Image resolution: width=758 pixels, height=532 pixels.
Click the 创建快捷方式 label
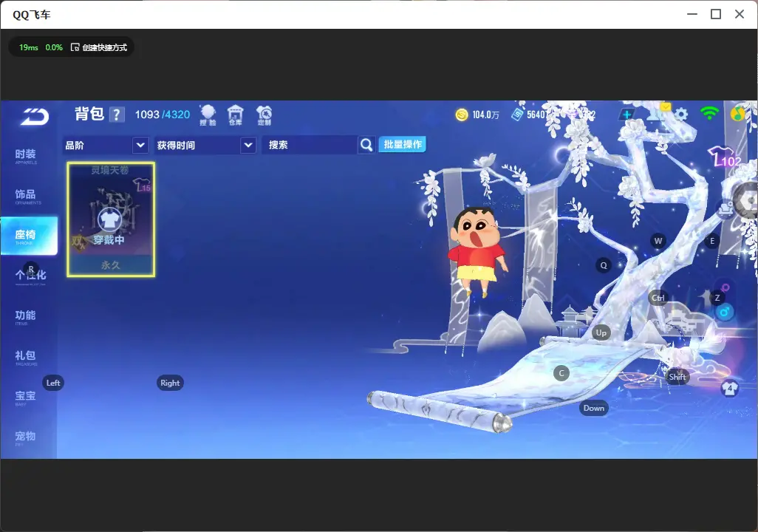pos(105,47)
